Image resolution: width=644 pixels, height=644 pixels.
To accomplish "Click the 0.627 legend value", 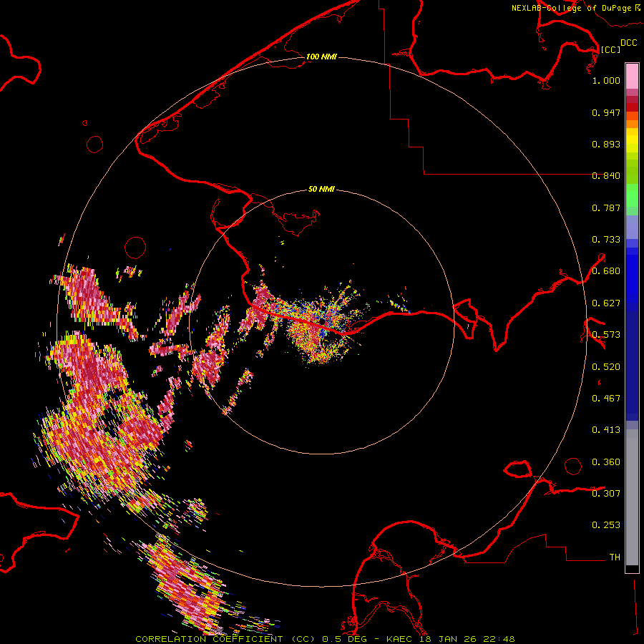I will [x=606, y=303].
